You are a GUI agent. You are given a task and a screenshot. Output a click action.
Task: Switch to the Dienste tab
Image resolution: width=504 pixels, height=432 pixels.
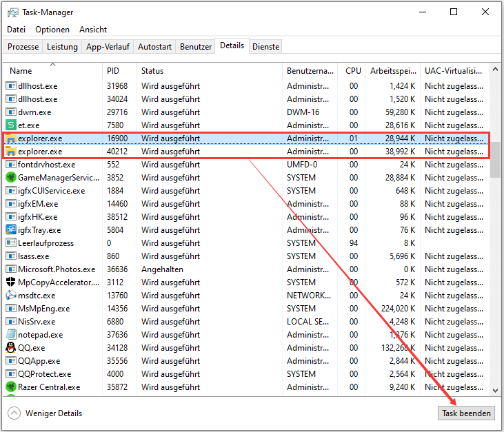click(266, 47)
